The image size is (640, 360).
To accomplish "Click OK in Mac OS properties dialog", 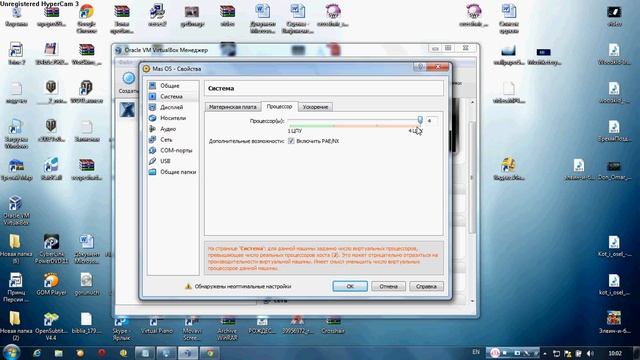I will pyautogui.click(x=350, y=286).
